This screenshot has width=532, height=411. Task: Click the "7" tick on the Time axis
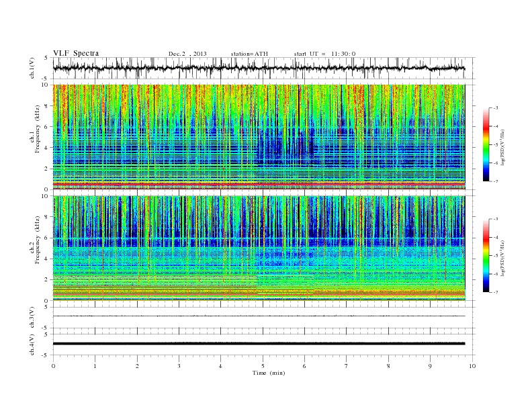[347, 366]
